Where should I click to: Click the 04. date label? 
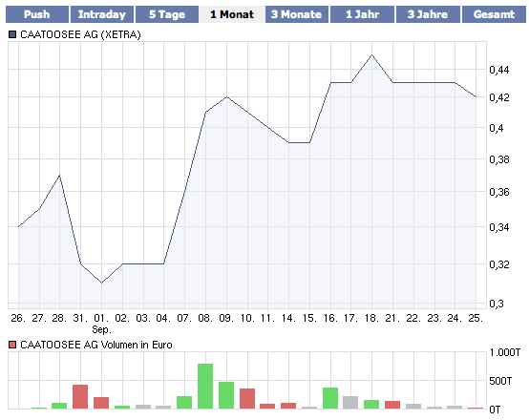164,318
